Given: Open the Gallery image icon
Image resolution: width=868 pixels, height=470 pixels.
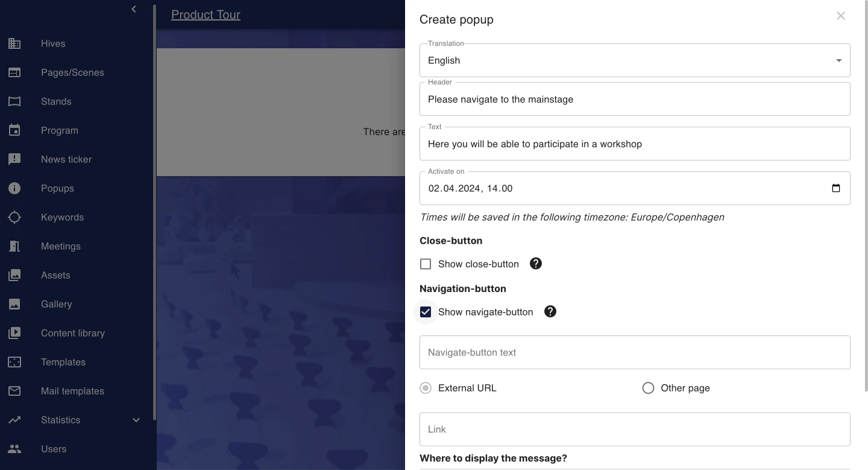Looking at the screenshot, I should click(x=14, y=304).
